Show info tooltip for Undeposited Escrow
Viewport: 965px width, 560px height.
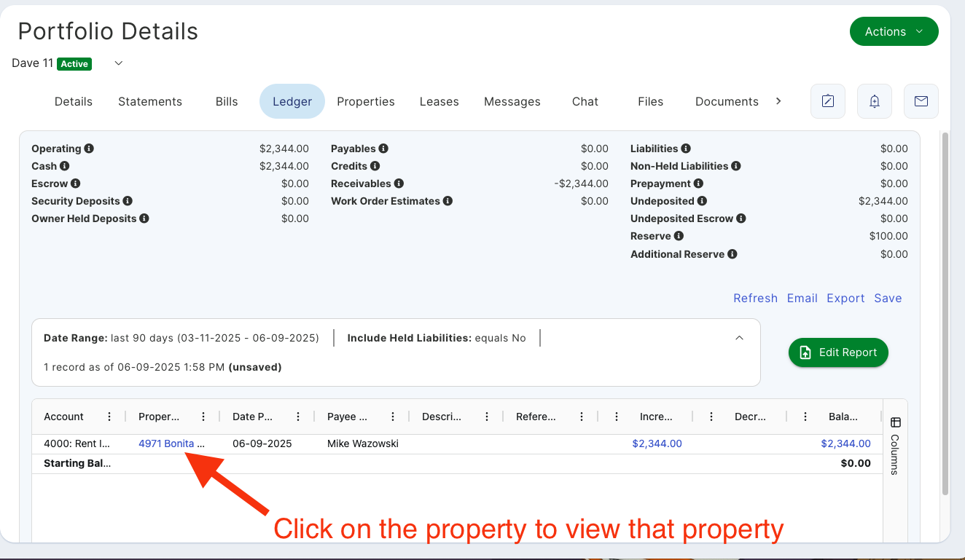click(x=741, y=218)
